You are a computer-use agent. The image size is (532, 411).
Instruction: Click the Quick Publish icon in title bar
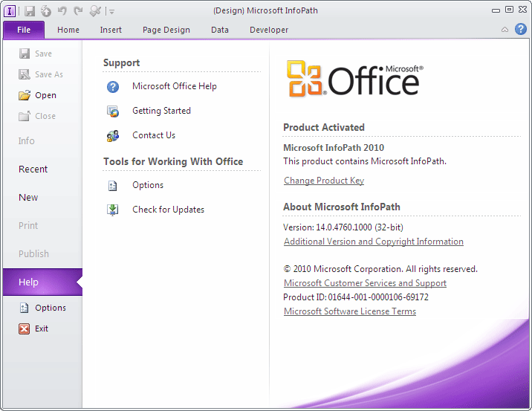(46, 11)
